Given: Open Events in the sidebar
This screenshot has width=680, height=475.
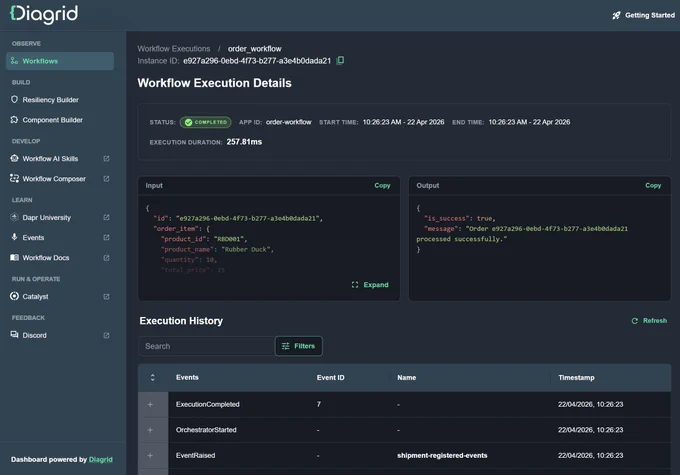Looking at the screenshot, I should (x=33, y=238).
